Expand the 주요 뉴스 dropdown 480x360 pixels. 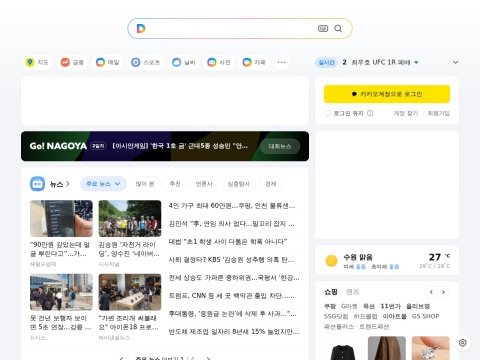click(103, 184)
